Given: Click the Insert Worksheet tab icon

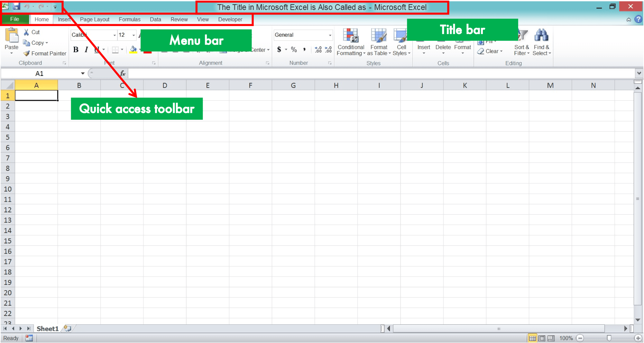Looking at the screenshot, I should coord(68,329).
